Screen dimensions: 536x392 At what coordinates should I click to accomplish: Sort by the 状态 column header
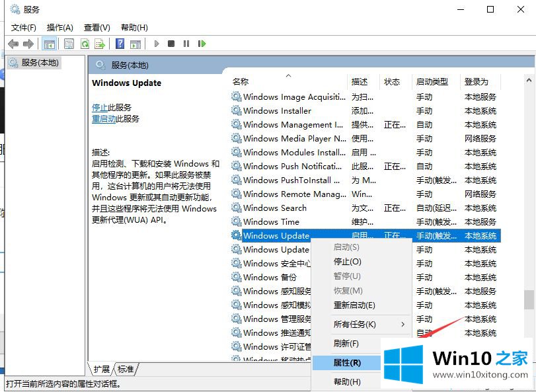396,82
